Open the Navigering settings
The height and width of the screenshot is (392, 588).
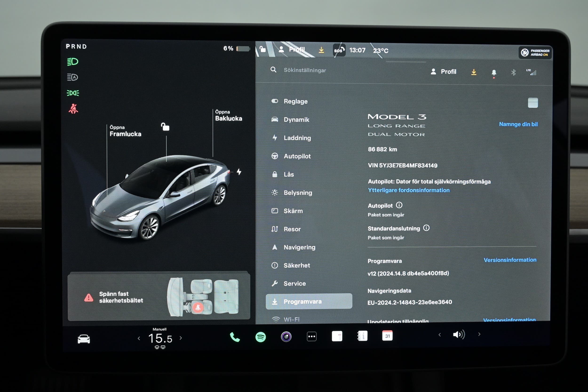294,247
